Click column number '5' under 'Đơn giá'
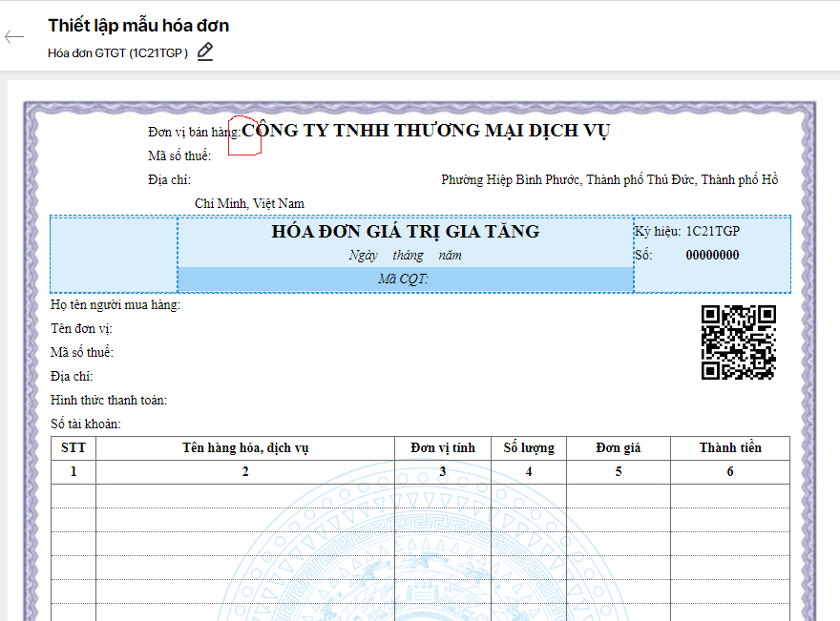The image size is (840, 621). pyautogui.click(x=619, y=471)
